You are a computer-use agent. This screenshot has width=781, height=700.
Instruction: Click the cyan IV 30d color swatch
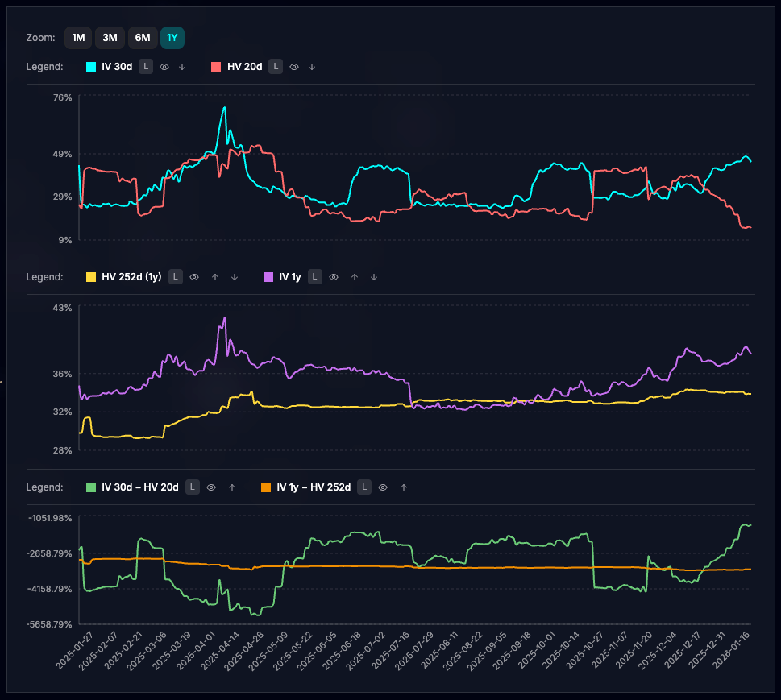point(91,67)
